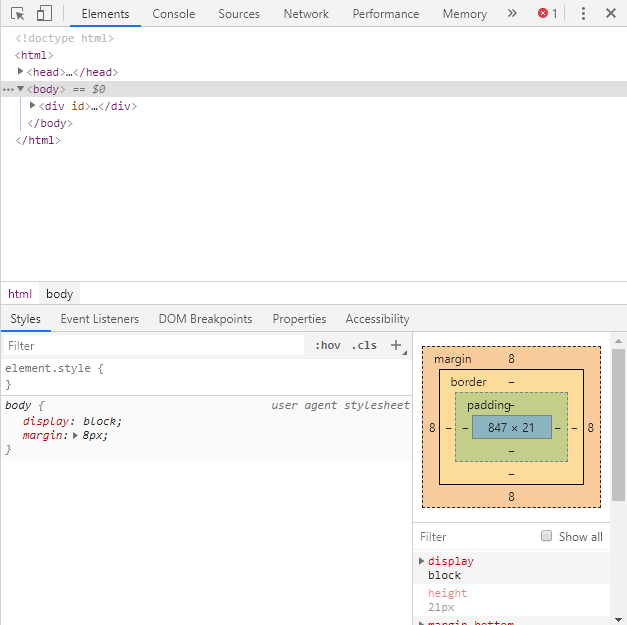Expand the margin shorthand property
Image resolution: width=627 pixels, height=625 pixels.
coord(75,435)
